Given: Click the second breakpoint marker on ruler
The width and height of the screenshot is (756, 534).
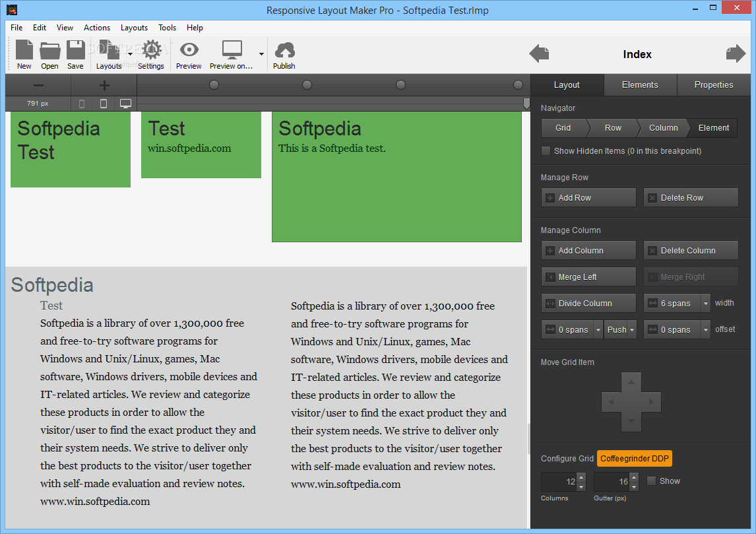Looking at the screenshot, I should [x=307, y=85].
